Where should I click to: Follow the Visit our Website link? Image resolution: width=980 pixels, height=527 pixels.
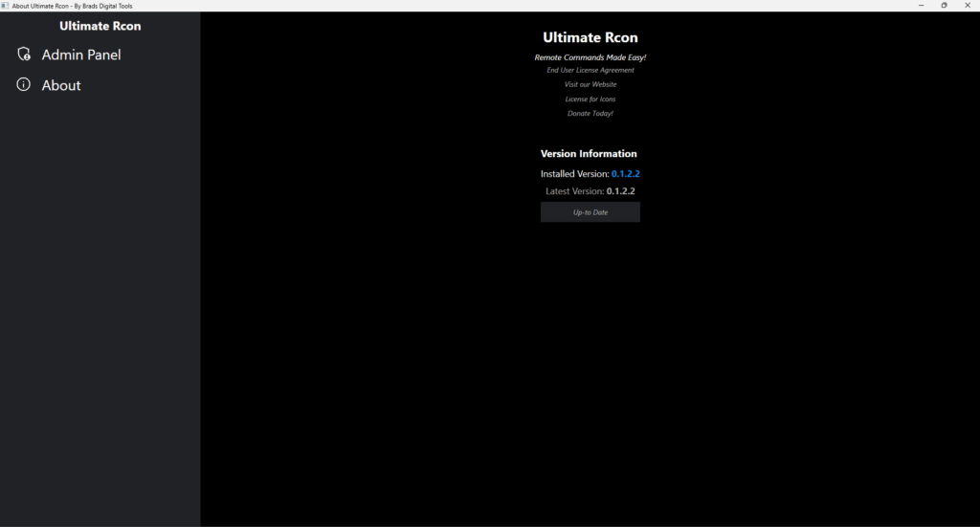click(x=590, y=84)
